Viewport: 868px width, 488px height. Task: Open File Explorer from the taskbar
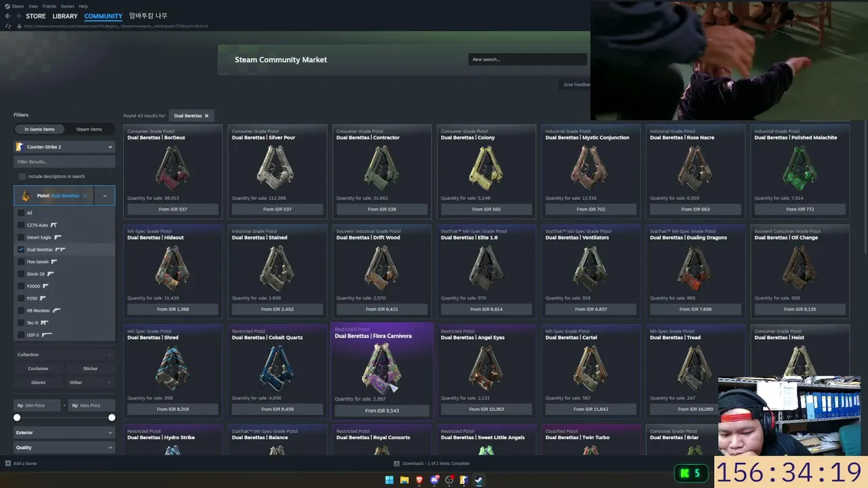(404, 480)
